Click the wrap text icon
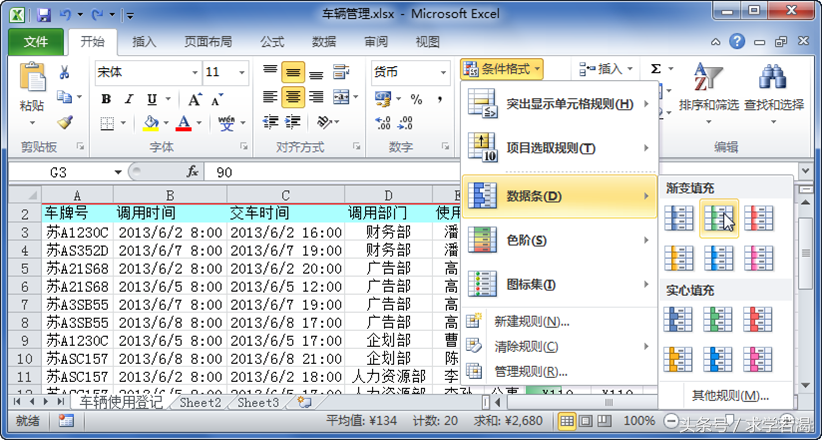The image size is (822, 440). pyautogui.click(x=342, y=71)
